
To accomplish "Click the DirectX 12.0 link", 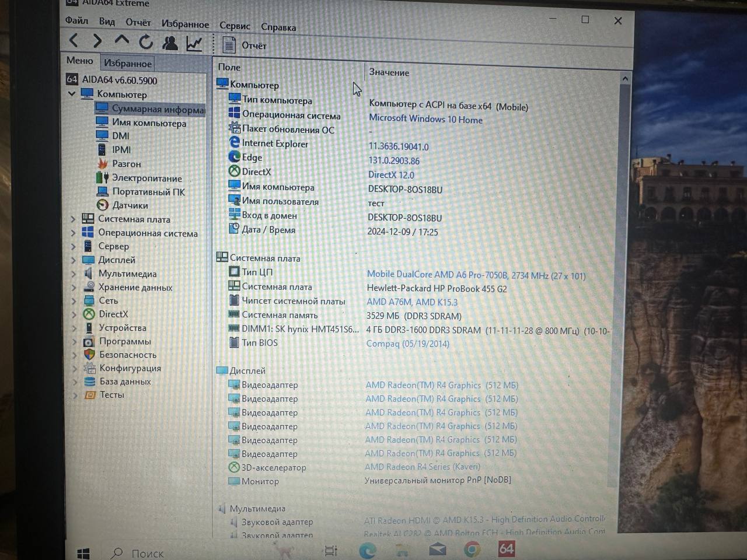I will (x=391, y=175).
